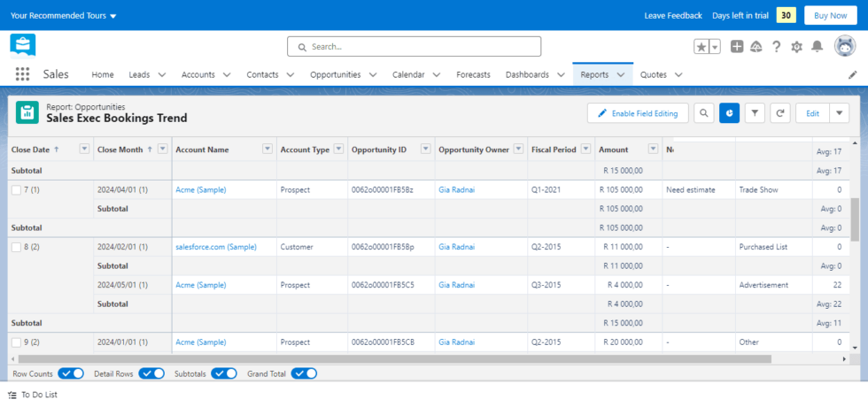
Task: Open Account Name column menu
Action: click(267, 149)
